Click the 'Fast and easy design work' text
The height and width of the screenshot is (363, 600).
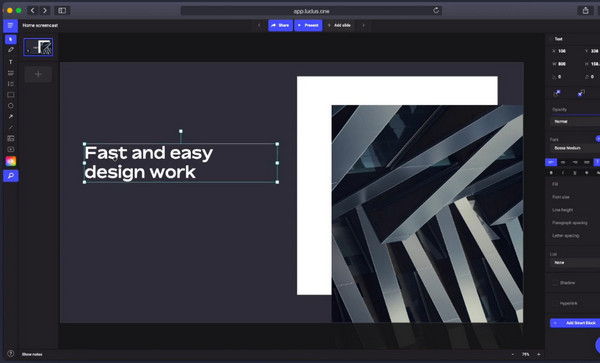click(x=149, y=163)
